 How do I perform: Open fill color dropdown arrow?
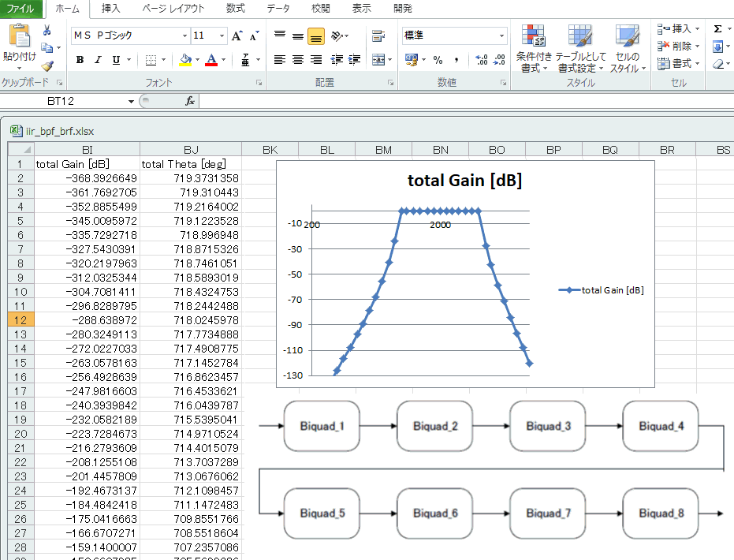(198, 60)
